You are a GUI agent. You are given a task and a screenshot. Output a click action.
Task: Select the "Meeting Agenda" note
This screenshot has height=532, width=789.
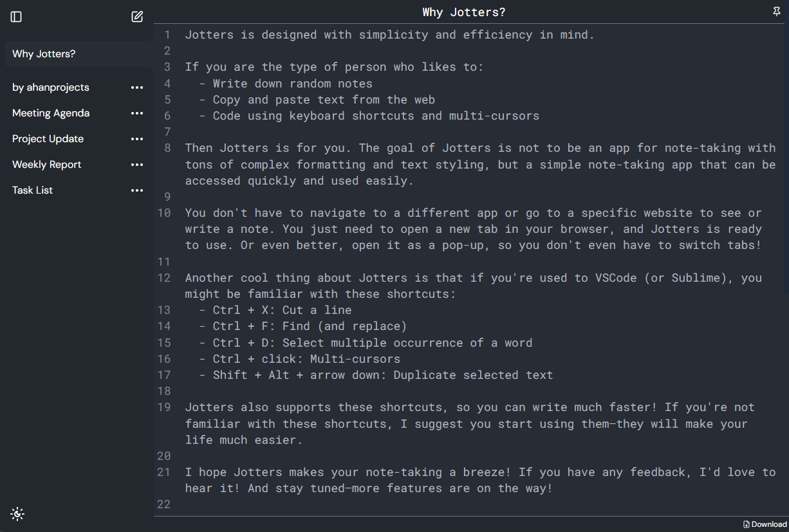50,113
